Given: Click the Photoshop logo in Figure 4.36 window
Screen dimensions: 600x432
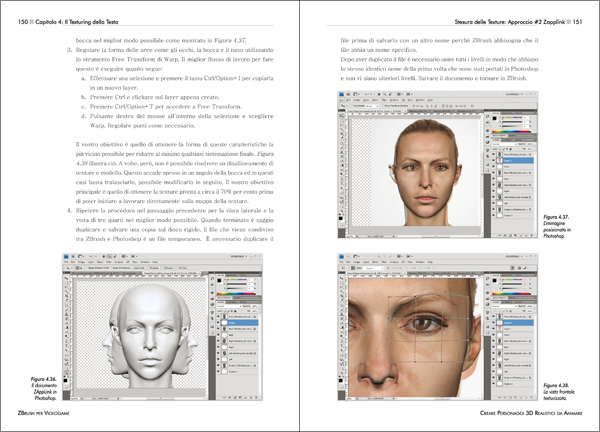Looking at the screenshot, I should [x=66, y=256].
